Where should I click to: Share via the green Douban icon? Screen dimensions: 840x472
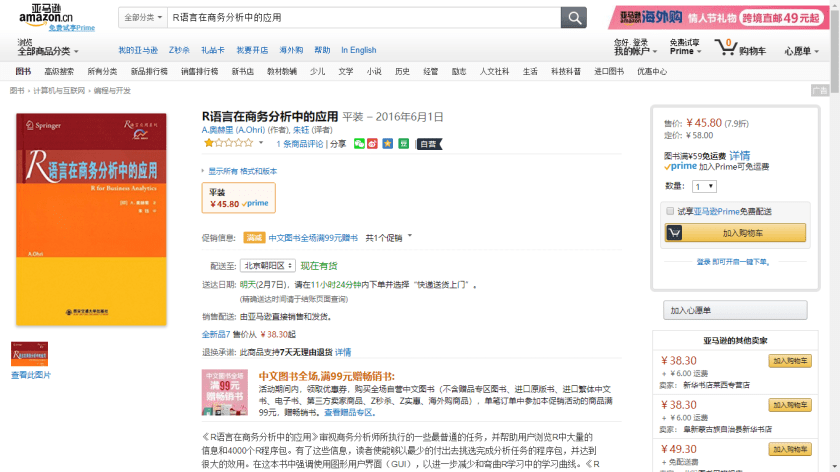pyautogui.click(x=402, y=144)
